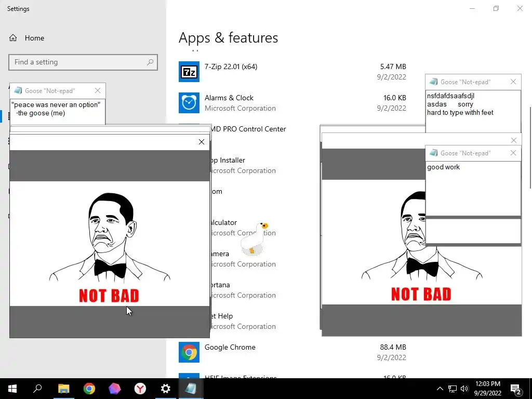Click the Google Chrome app icon in list
The width and height of the screenshot is (532, 399).
[x=189, y=352]
